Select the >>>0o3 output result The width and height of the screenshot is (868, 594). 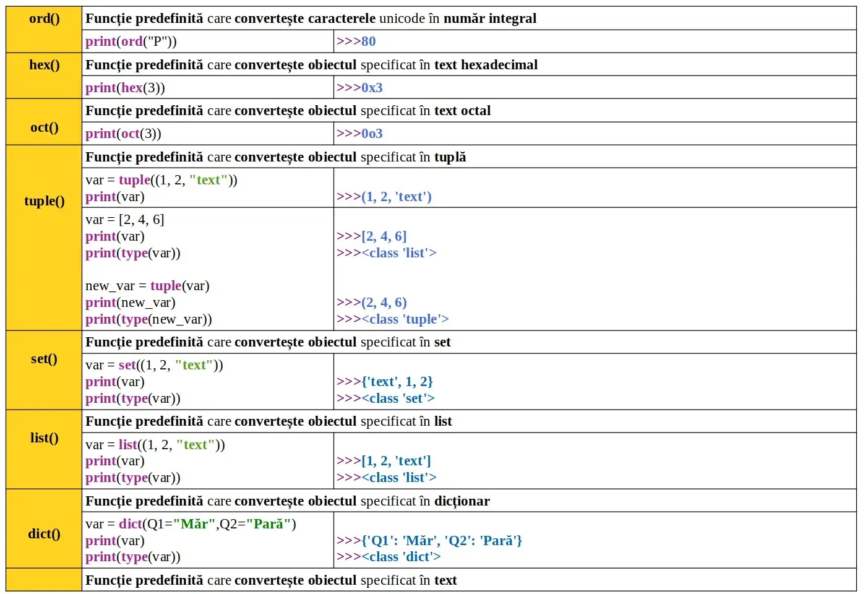[x=359, y=134]
